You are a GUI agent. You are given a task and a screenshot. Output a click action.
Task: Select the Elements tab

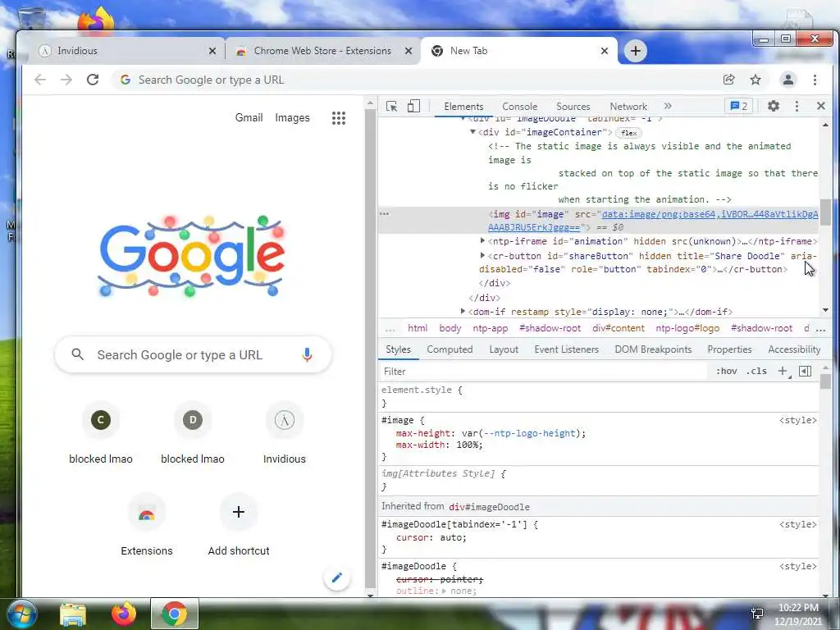coord(463,107)
